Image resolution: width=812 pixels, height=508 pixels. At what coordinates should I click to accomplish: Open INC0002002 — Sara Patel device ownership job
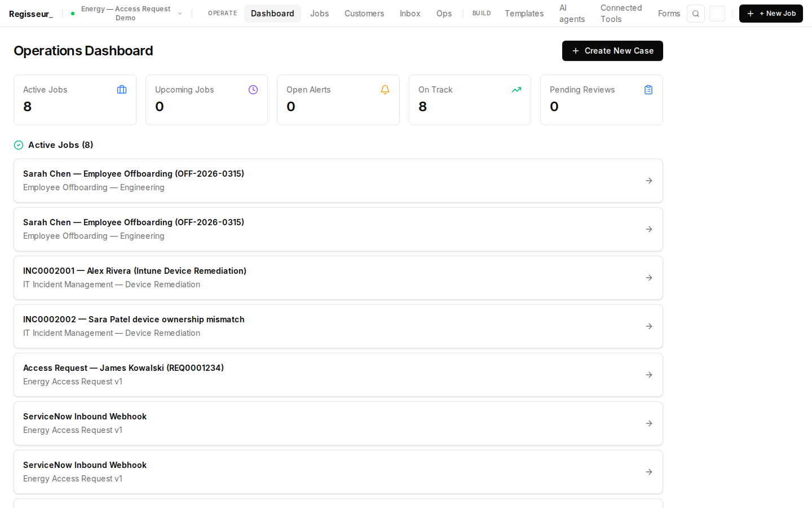pyautogui.click(x=338, y=326)
